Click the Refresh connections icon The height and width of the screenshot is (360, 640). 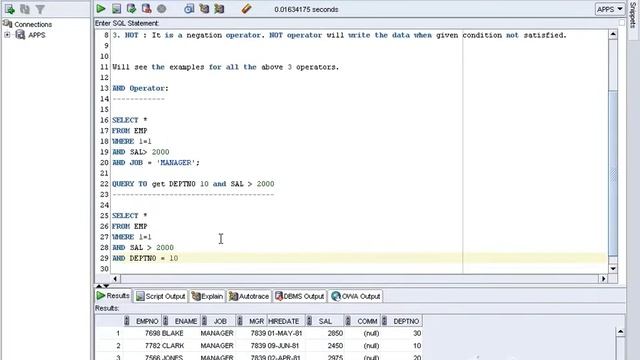pyautogui.click(x=25, y=9)
